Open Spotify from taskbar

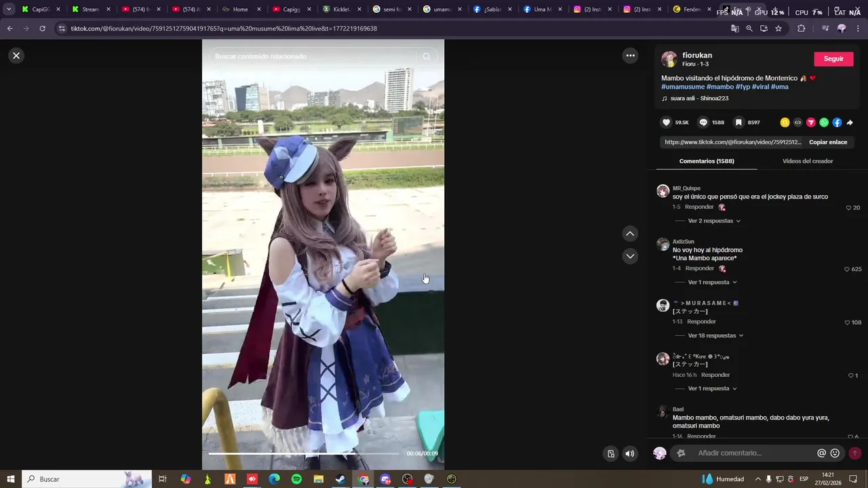coord(296,479)
